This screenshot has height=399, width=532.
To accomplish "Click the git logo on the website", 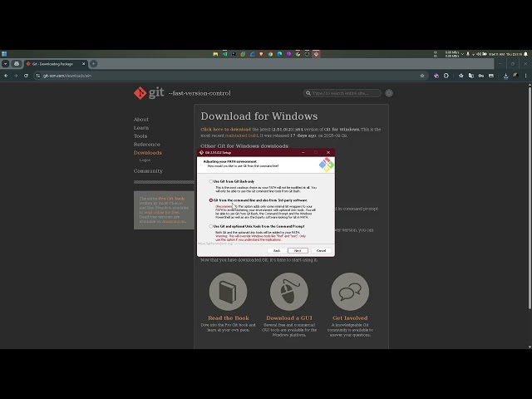I will 149,92.
